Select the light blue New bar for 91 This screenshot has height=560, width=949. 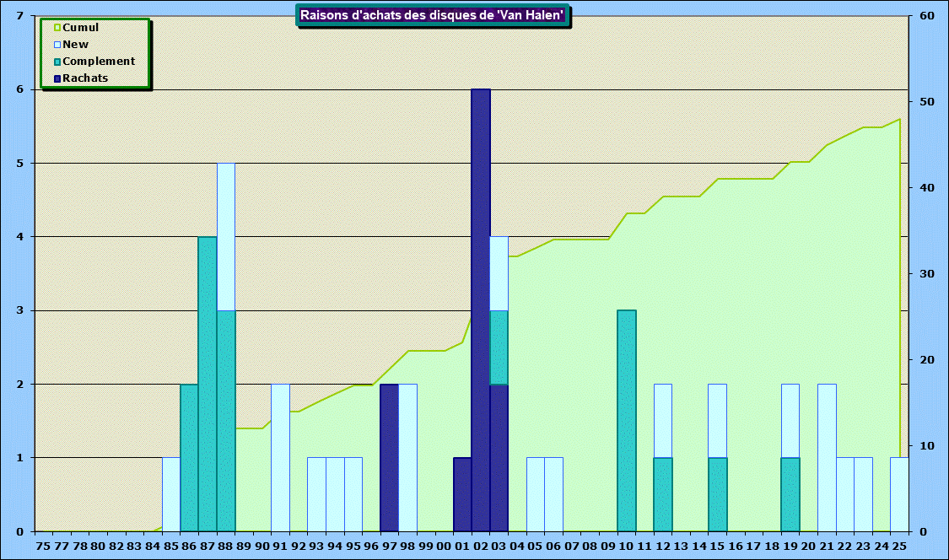[280, 457]
